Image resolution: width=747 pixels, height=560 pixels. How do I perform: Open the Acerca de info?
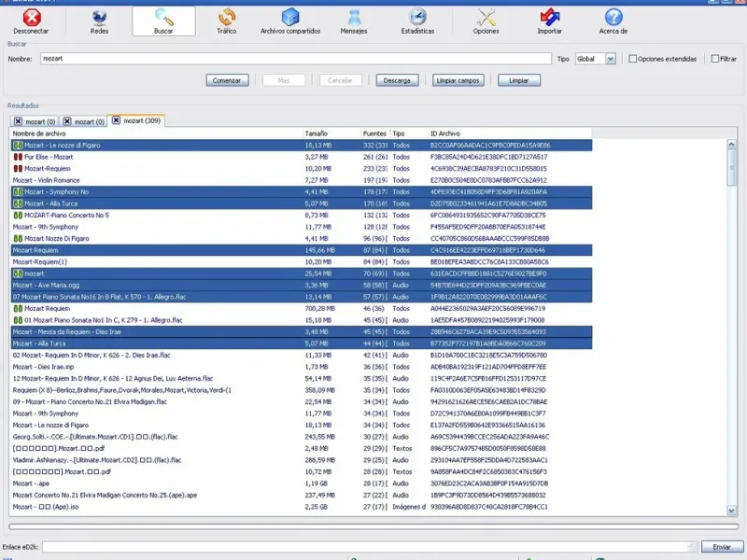tap(613, 21)
